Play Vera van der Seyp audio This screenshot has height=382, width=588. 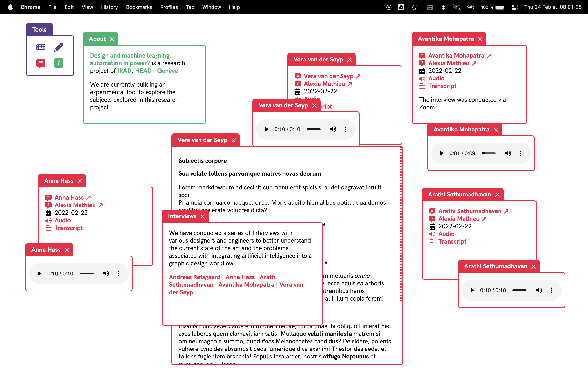click(x=267, y=129)
